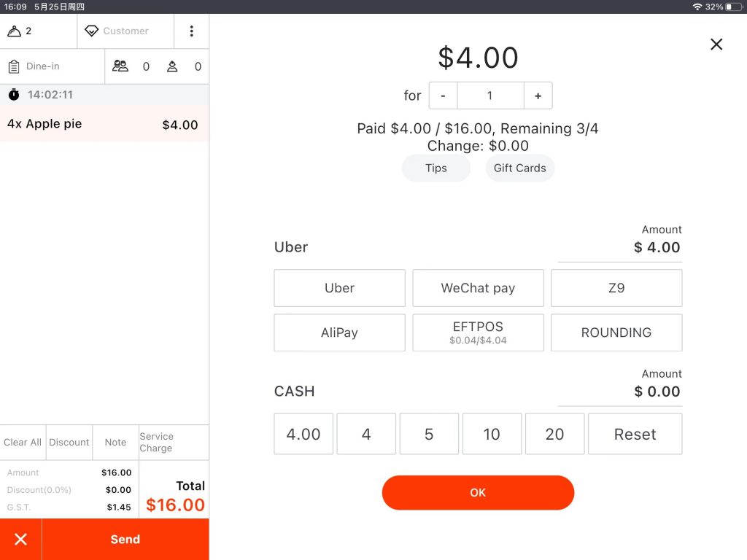Select the group guests count icon
The image size is (747, 560).
120,66
